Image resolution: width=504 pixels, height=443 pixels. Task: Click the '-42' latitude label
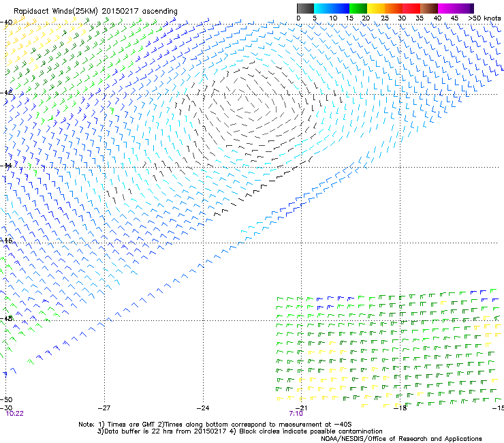pyautogui.click(x=6, y=93)
